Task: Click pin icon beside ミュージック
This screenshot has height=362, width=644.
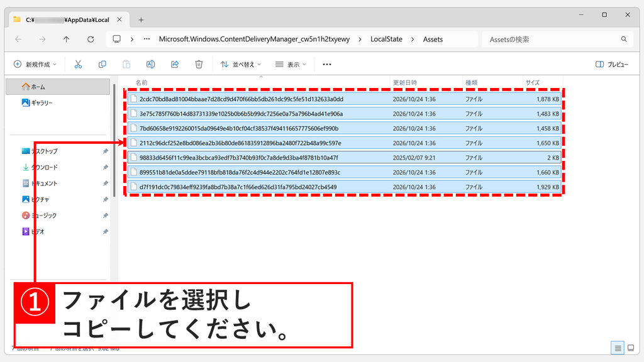Action: point(105,215)
